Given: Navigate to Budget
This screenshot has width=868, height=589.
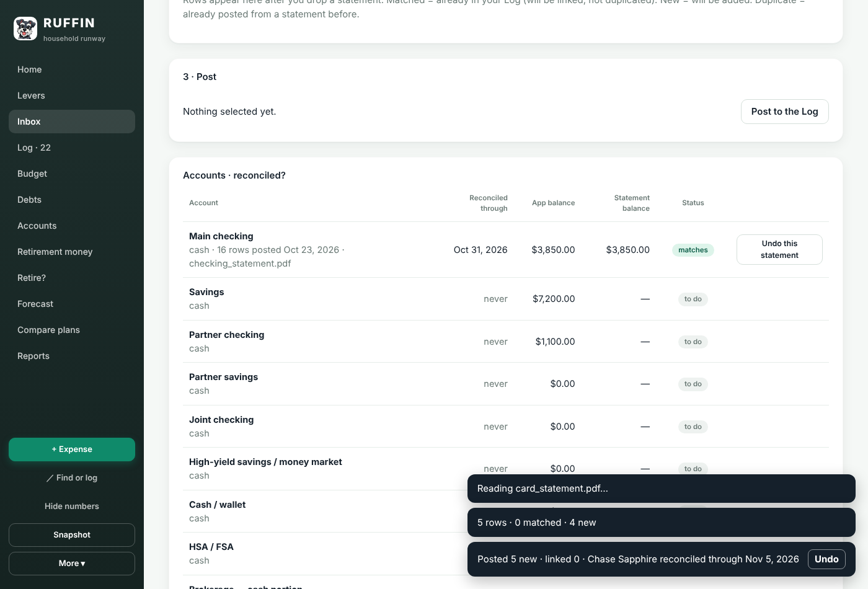Looking at the screenshot, I should coord(72,174).
